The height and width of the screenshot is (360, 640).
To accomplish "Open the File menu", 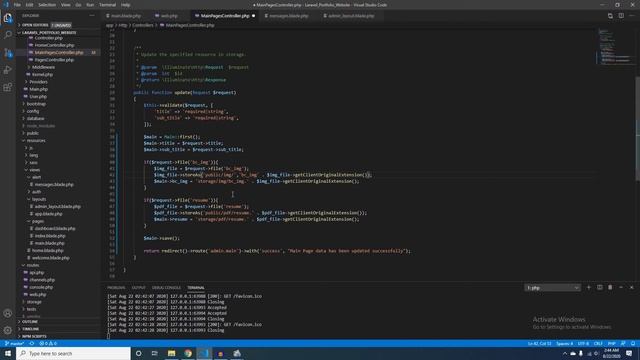I will tap(17, 5).
